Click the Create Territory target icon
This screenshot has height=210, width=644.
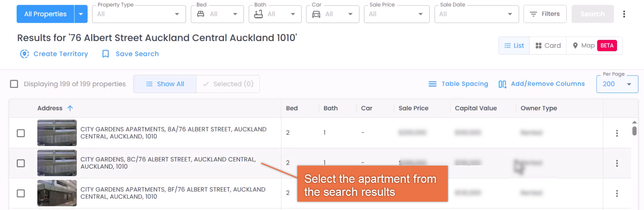24,54
